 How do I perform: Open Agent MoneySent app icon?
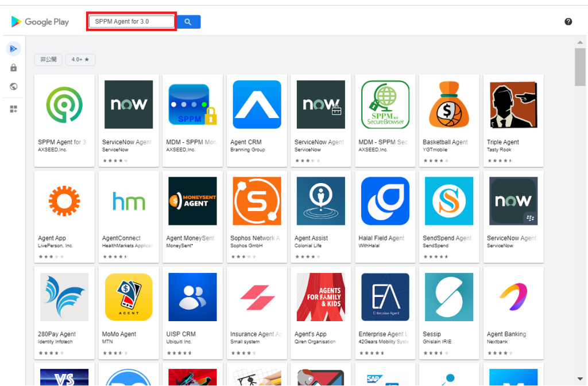pyautogui.click(x=193, y=201)
